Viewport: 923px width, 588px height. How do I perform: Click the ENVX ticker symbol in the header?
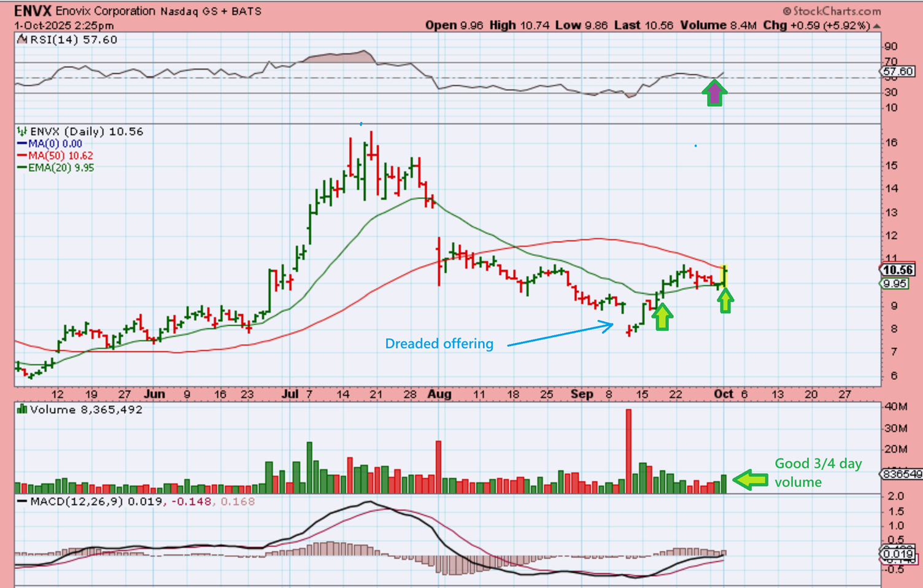pyautogui.click(x=33, y=11)
